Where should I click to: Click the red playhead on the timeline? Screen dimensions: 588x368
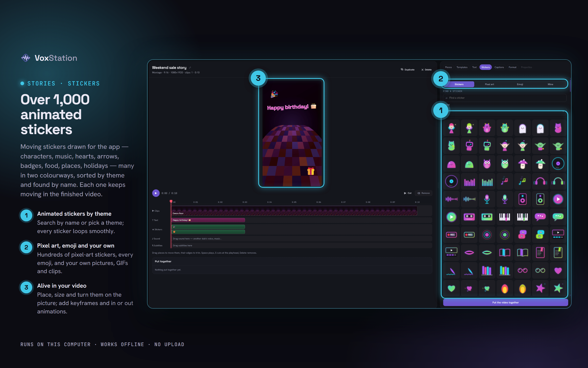[171, 201]
